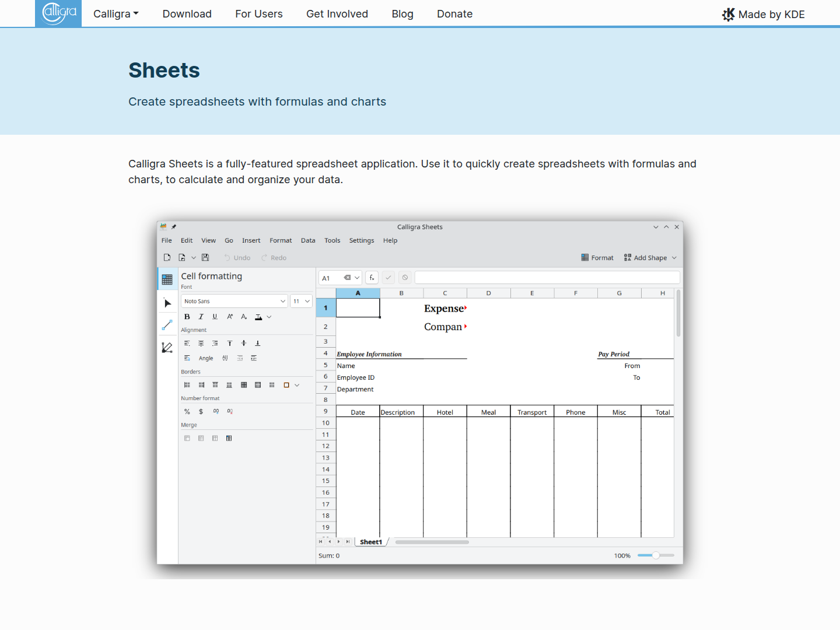Visit the Blog link
This screenshot has height=630, width=840.
(x=402, y=14)
